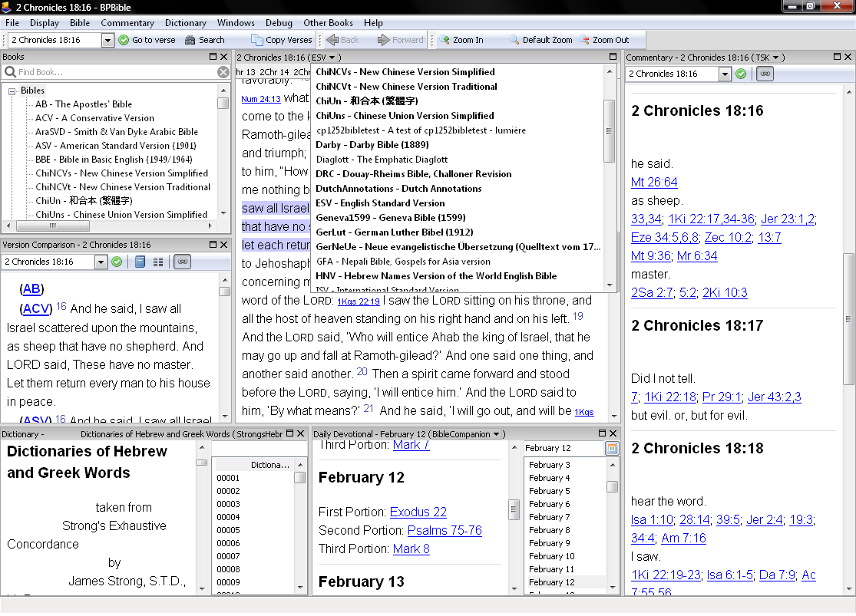This screenshot has height=616, width=856.
Task: Open the TSK commentary module dropdown
Action: click(x=775, y=58)
